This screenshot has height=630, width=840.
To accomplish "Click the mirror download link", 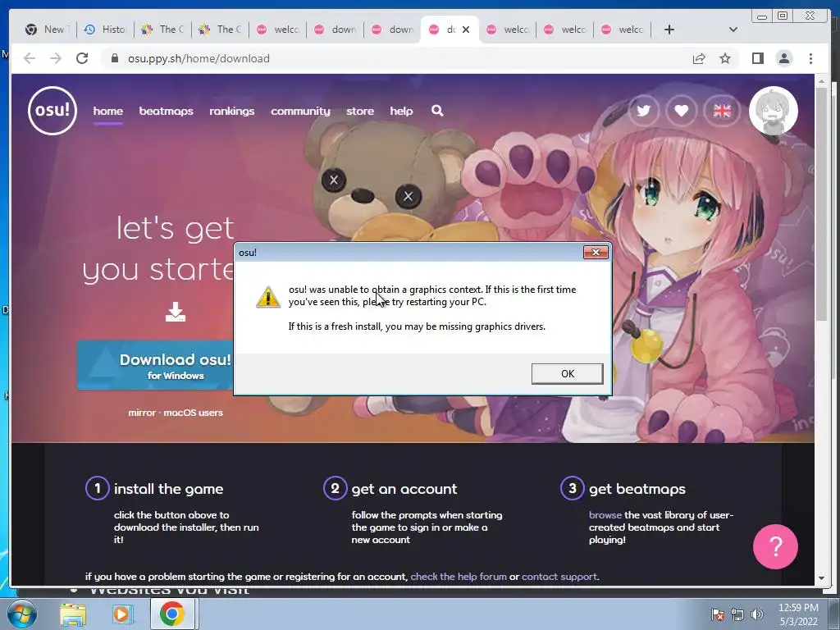I will 142,413.
